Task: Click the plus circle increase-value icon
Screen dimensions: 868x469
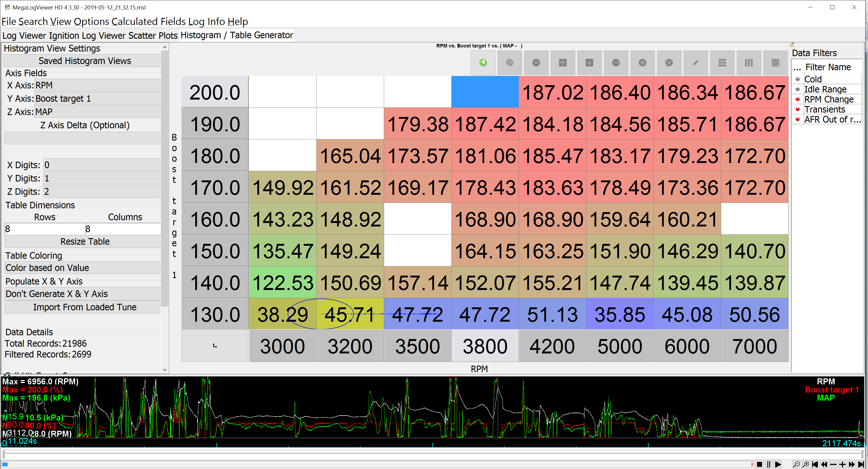Action: tap(642, 63)
